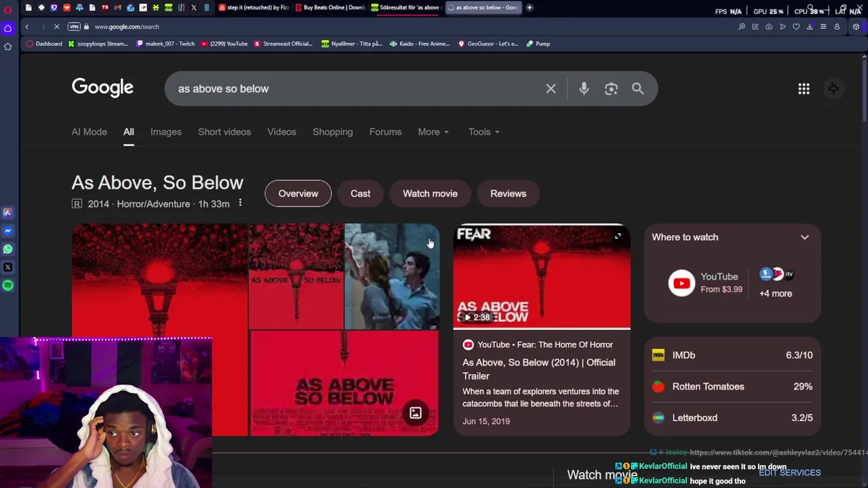The width and height of the screenshot is (868, 488).
Task: Open the Letterboxd 3.2/5 rating link
Action: [x=732, y=418]
